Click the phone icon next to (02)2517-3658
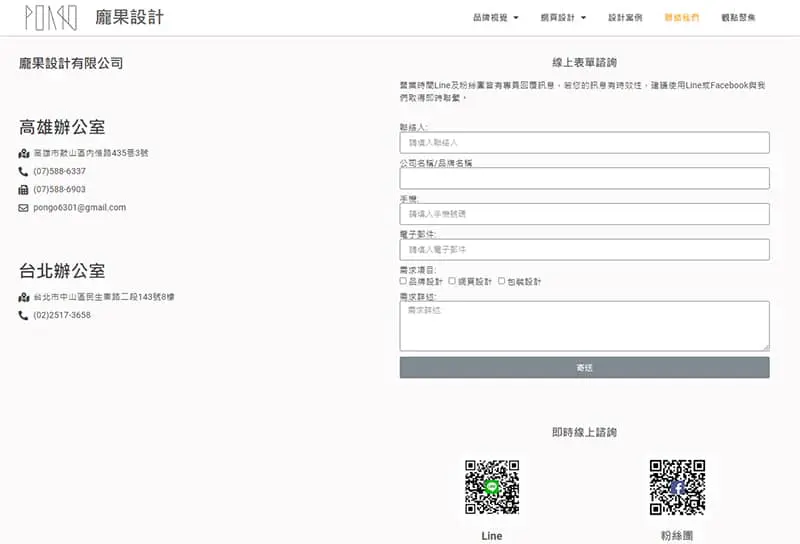Screen dimensions: 800x544 pos(24,316)
